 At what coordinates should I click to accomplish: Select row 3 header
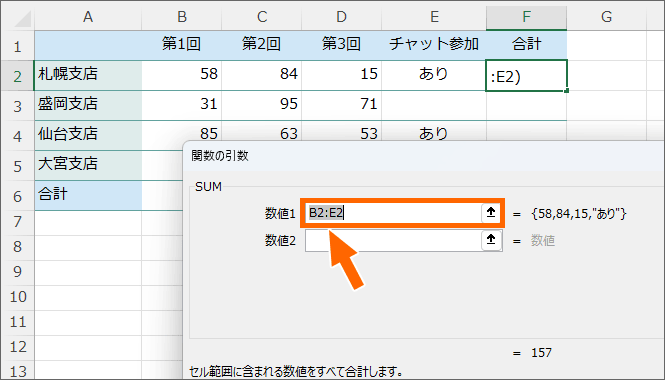tap(17, 106)
